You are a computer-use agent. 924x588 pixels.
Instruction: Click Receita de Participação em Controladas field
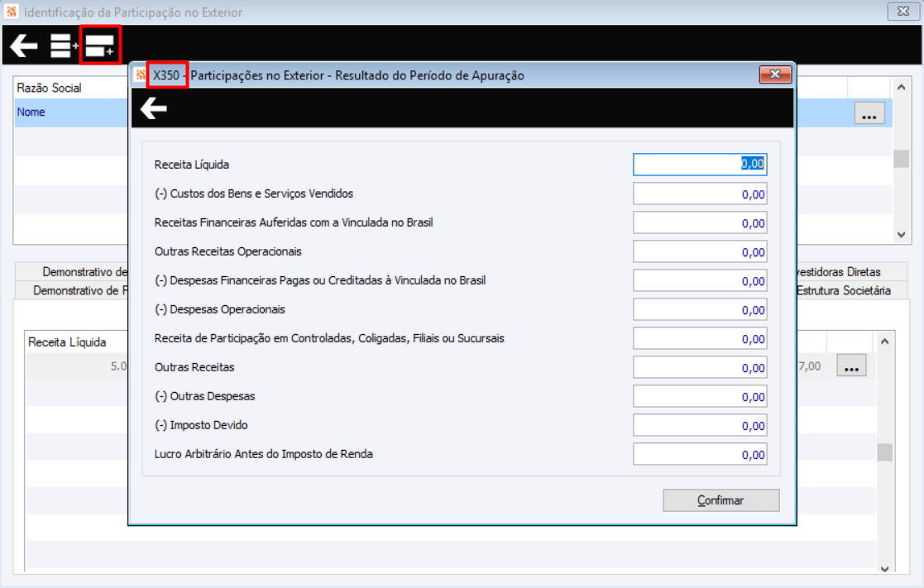coord(700,339)
